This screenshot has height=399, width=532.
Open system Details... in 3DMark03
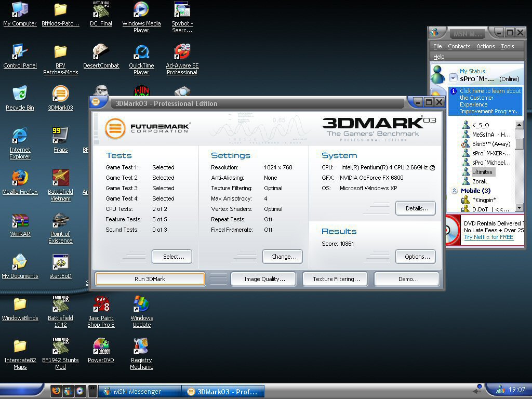pos(416,208)
